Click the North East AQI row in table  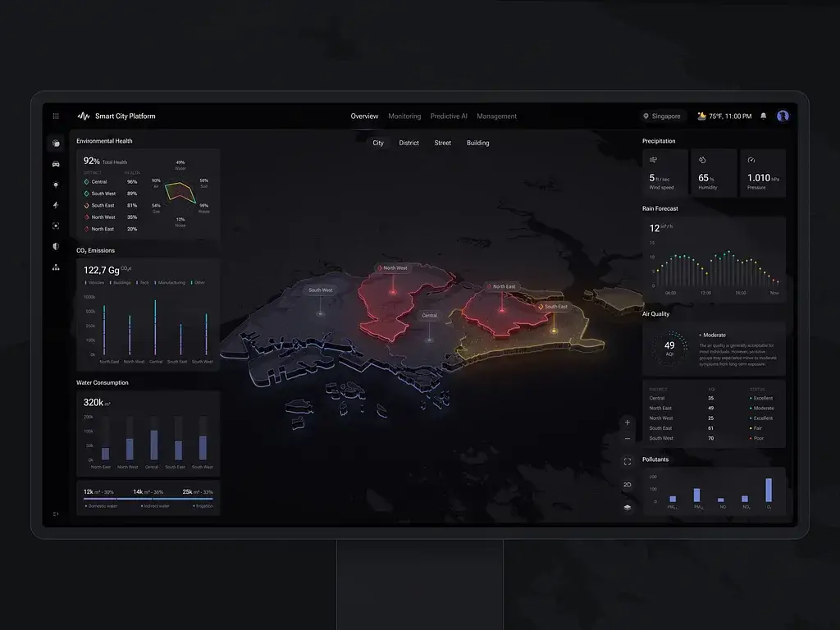click(713, 409)
